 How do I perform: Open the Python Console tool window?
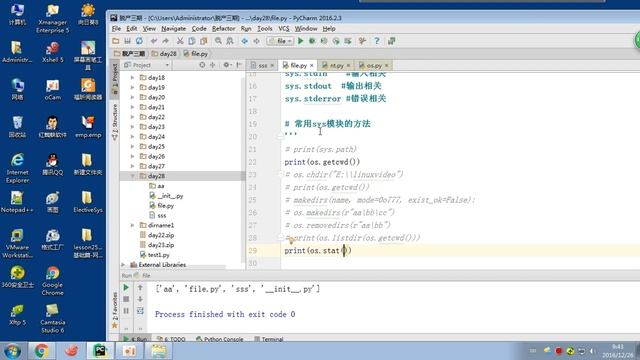coord(220,339)
